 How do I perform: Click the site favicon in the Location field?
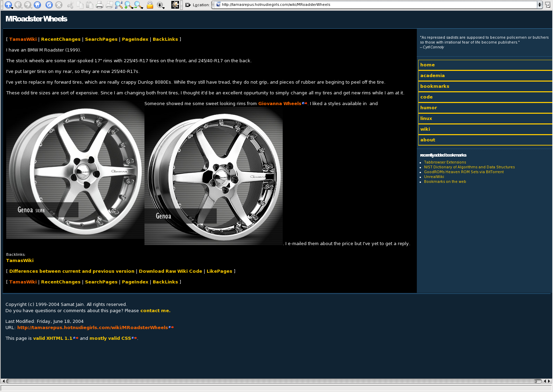point(218,4)
